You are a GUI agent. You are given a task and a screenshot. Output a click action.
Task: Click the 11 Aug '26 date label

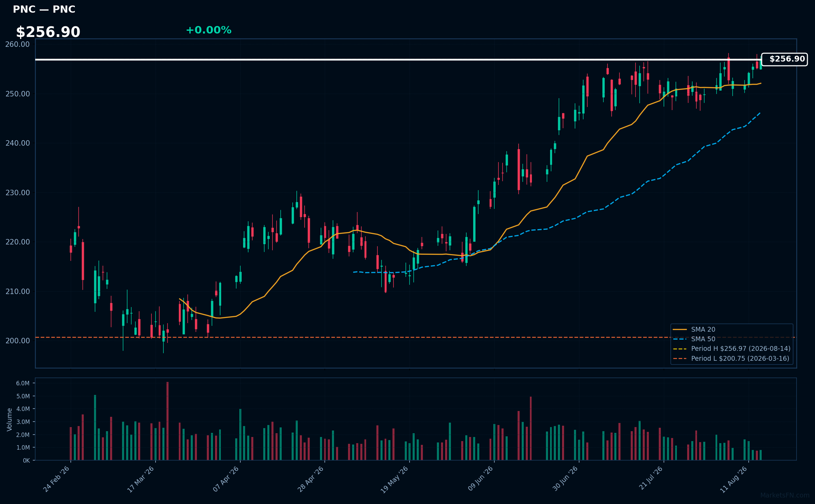point(734,479)
